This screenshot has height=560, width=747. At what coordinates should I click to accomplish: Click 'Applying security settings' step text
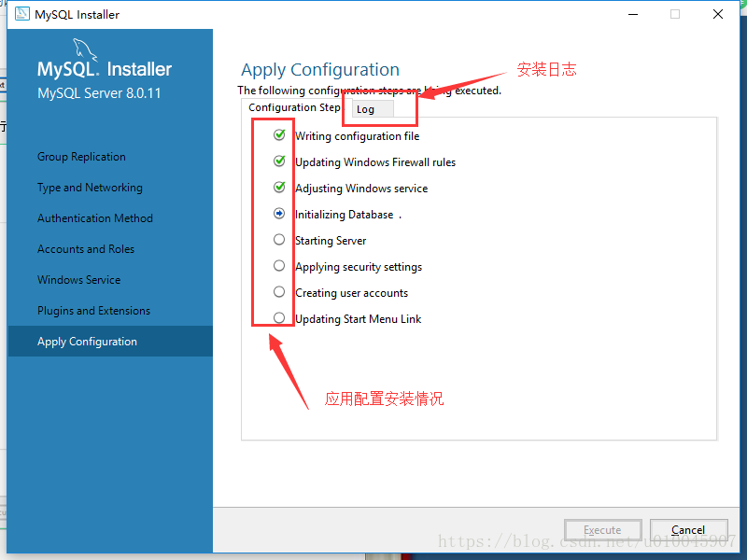point(359,267)
